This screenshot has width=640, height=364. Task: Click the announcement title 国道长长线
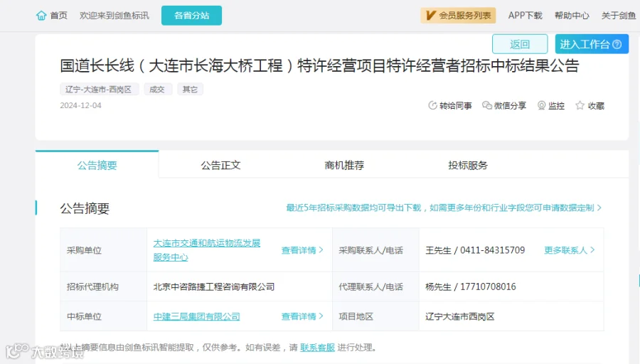click(x=319, y=65)
